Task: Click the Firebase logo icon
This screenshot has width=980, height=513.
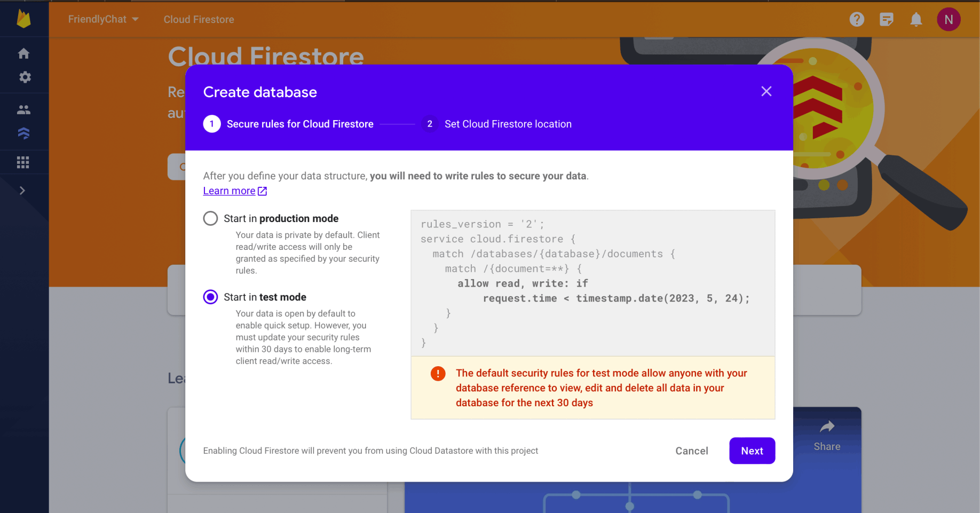Action: [24, 19]
